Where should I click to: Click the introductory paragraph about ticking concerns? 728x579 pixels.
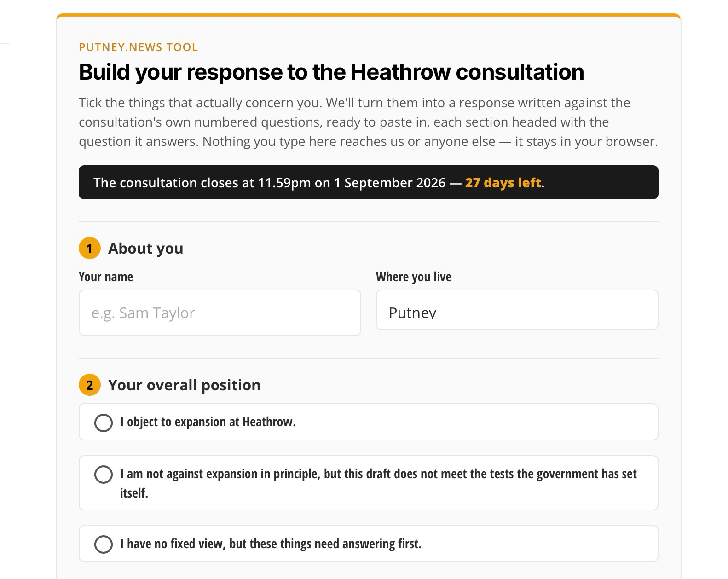click(x=369, y=122)
